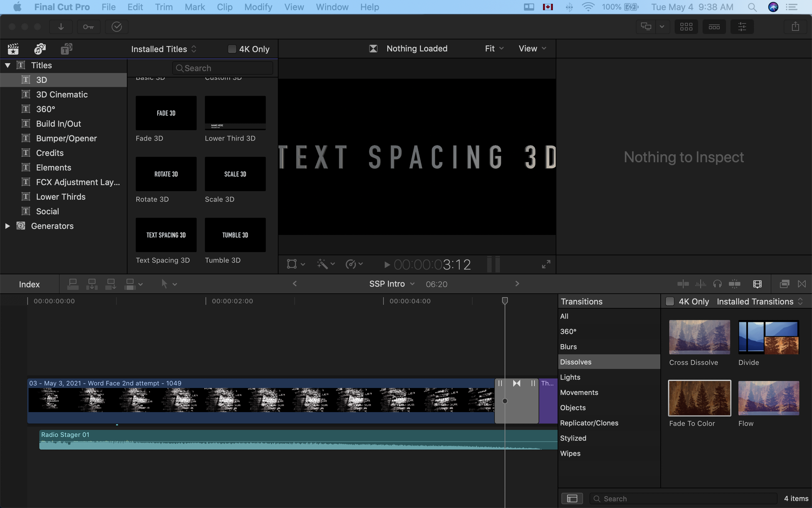The height and width of the screenshot is (508, 812).
Task: Click the transitions Search field
Action: pyautogui.click(x=683, y=498)
